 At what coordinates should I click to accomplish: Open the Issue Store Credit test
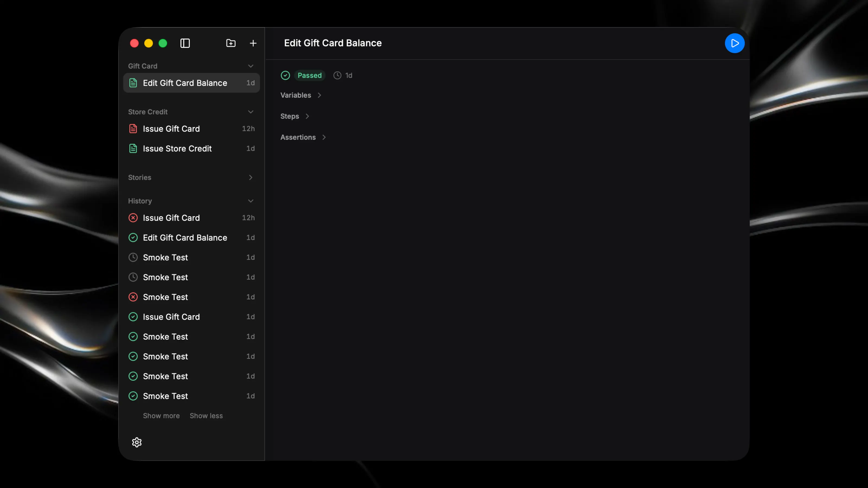click(192, 149)
